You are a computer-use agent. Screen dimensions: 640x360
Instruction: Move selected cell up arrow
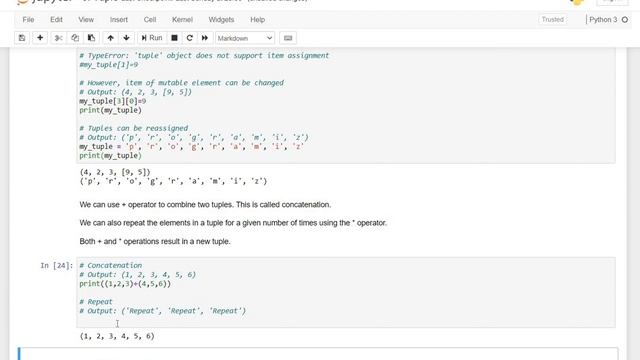click(110, 38)
